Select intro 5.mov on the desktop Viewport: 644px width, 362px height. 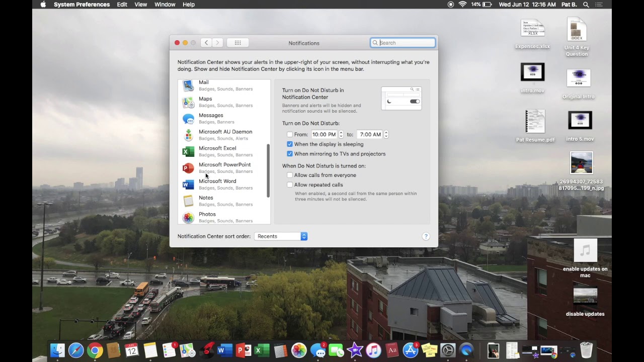pos(580,126)
